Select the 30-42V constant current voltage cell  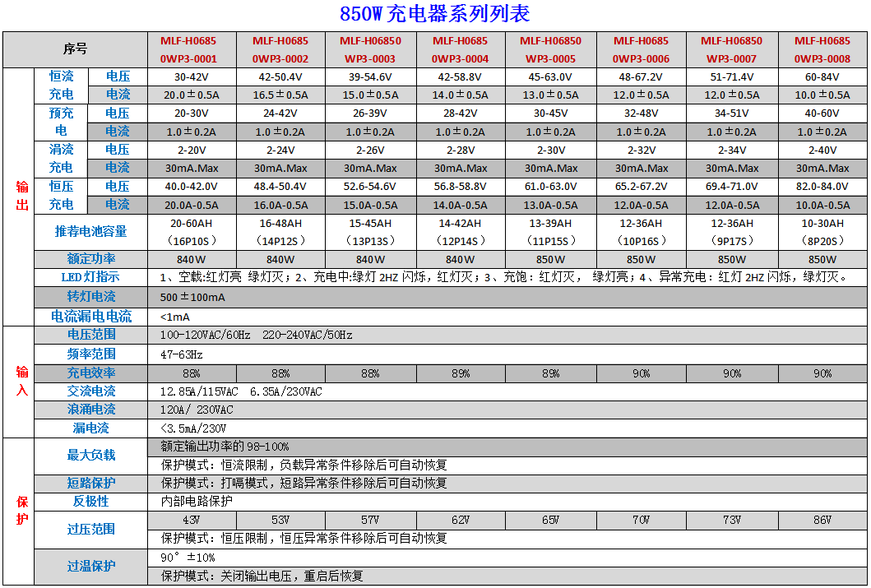(191, 76)
